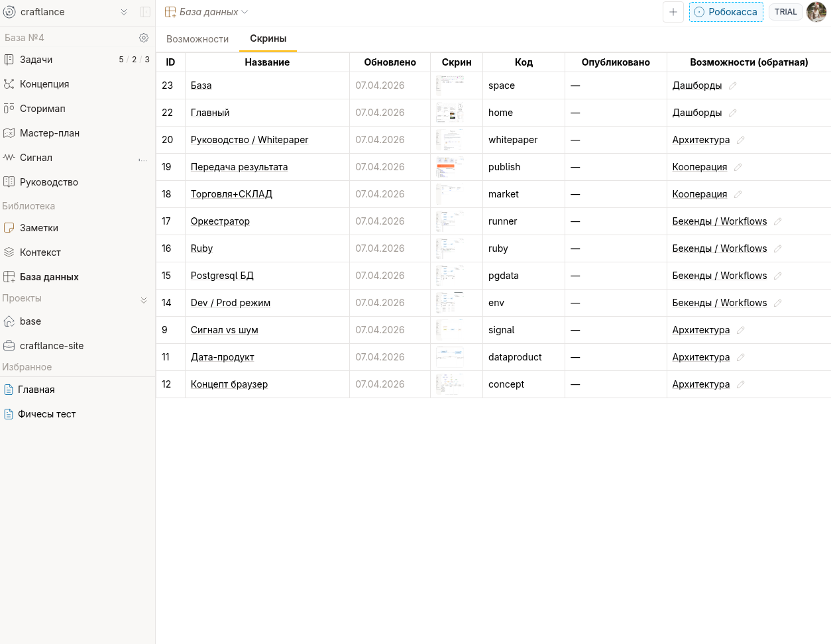Open the Руководство / Whitepaper record link

249,140
